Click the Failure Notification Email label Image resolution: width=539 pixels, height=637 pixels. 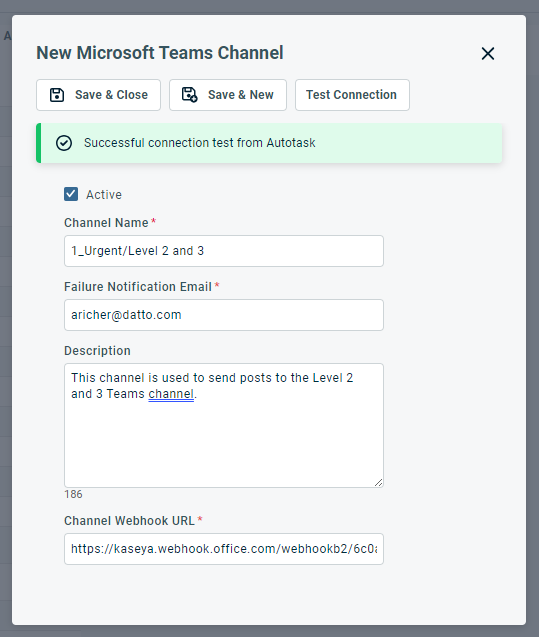coord(138,287)
